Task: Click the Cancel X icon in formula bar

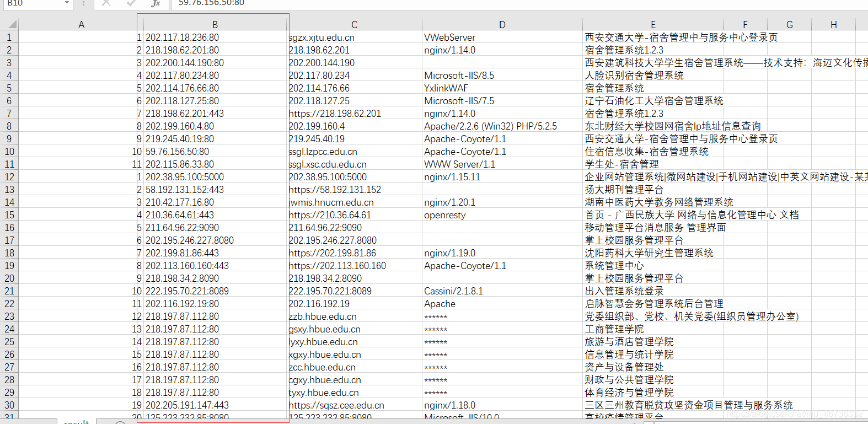Action: pos(106,3)
